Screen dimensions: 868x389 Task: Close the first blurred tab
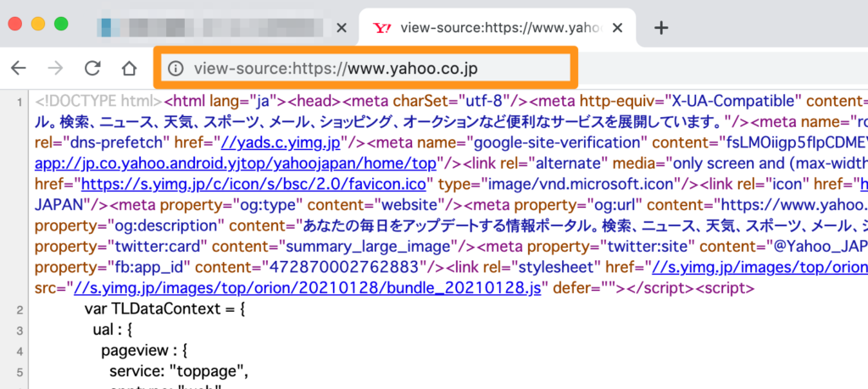tap(342, 28)
